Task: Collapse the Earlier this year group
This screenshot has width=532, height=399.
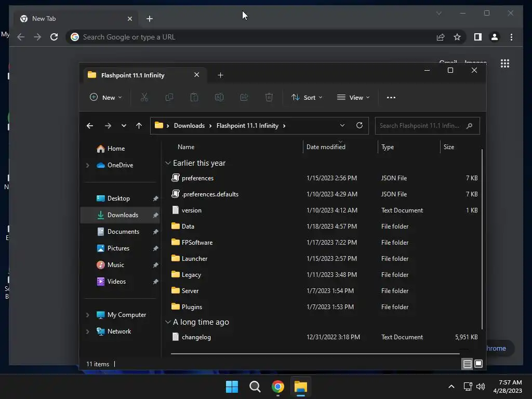Action: tap(168, 163)
